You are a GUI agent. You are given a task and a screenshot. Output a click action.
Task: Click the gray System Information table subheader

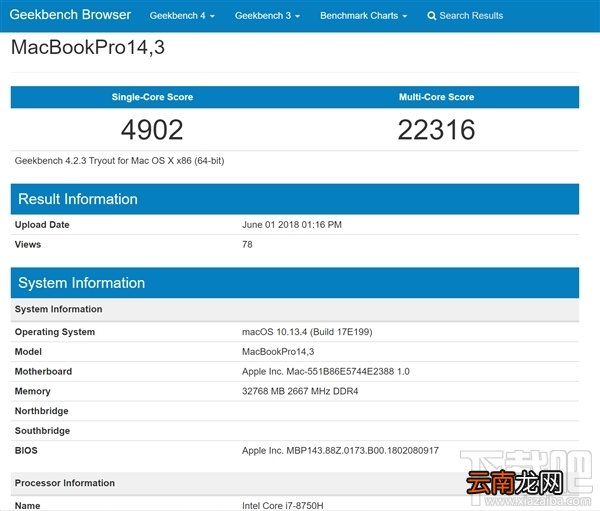coord(295,309)
